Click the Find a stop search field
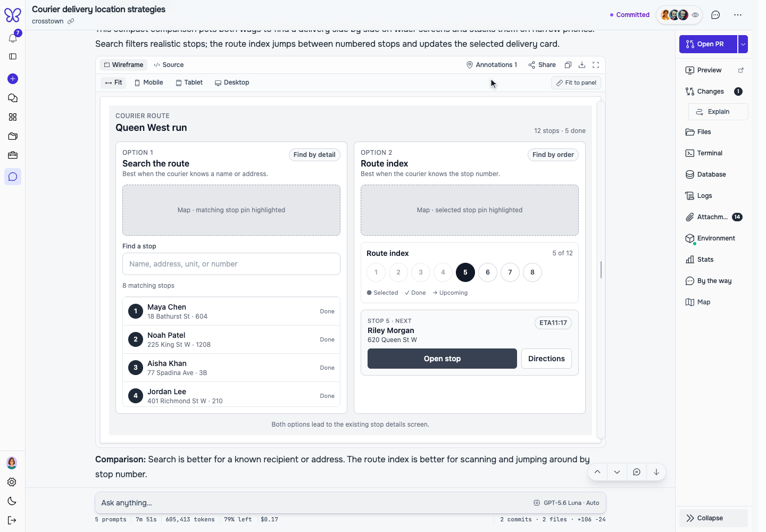766x532 pixels. tap(231, 264)
